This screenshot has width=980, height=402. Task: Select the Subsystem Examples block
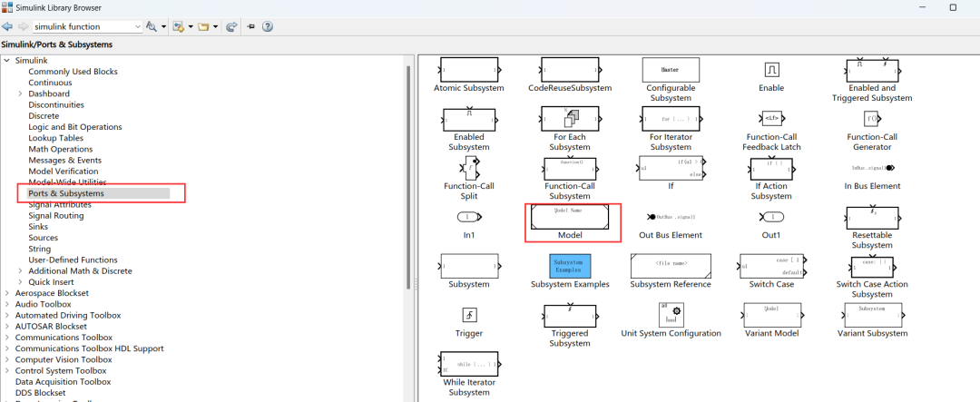point(569,265)
